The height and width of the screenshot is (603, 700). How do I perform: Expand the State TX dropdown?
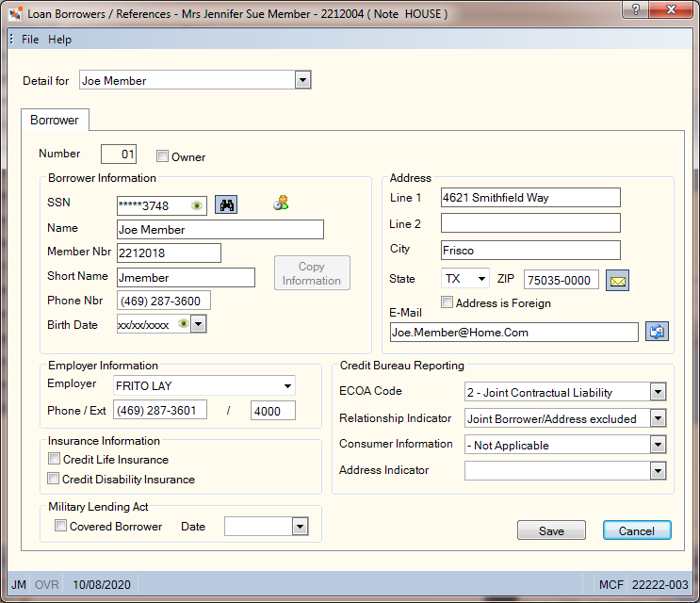[x=481, y=279]
